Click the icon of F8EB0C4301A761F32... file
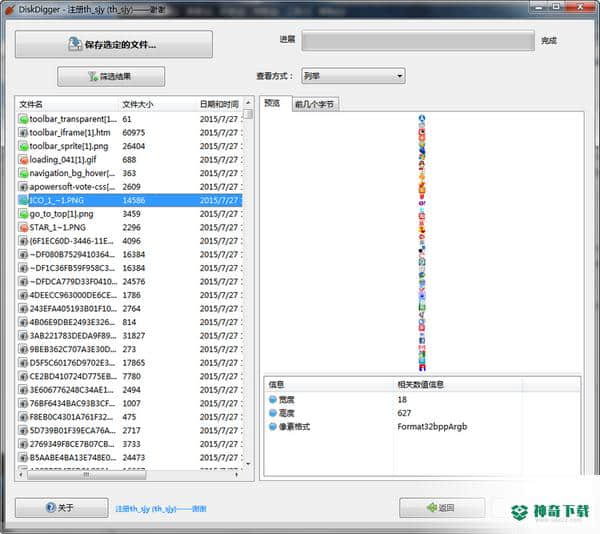Screen dimensions: 600x534 point(23,417)
